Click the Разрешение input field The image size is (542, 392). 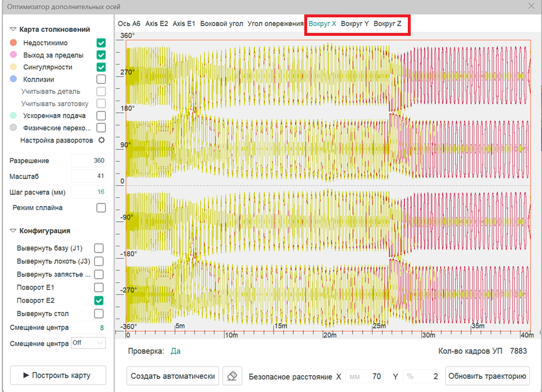tap(89, 161)
